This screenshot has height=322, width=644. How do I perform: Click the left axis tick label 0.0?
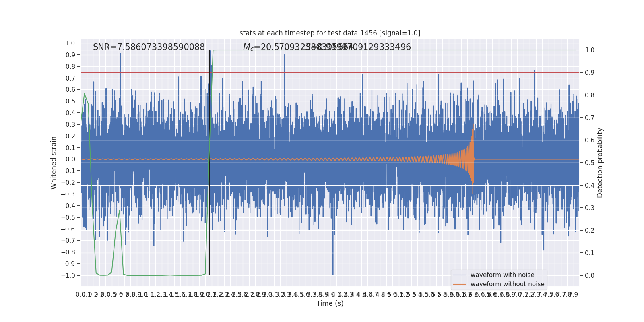[70, 159]
